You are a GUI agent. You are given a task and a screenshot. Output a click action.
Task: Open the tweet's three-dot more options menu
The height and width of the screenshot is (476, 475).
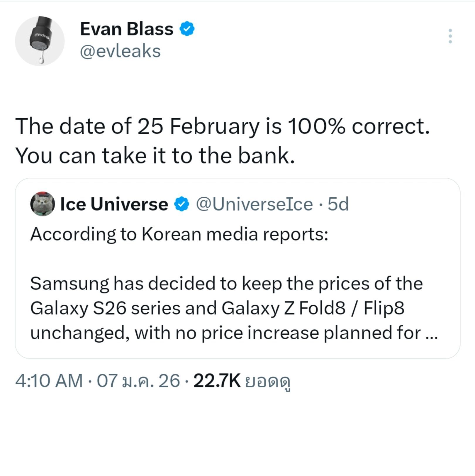pyautogui.click(x=450, y=36)
